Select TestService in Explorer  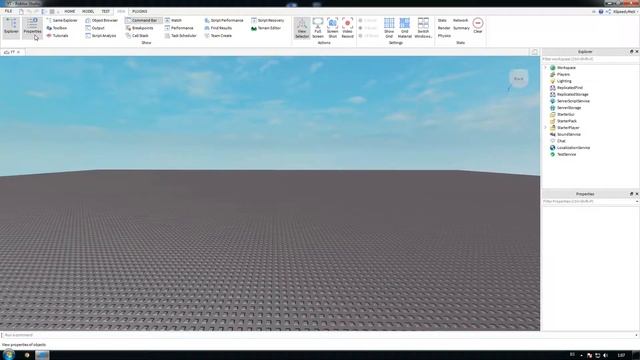click(567, 154)
